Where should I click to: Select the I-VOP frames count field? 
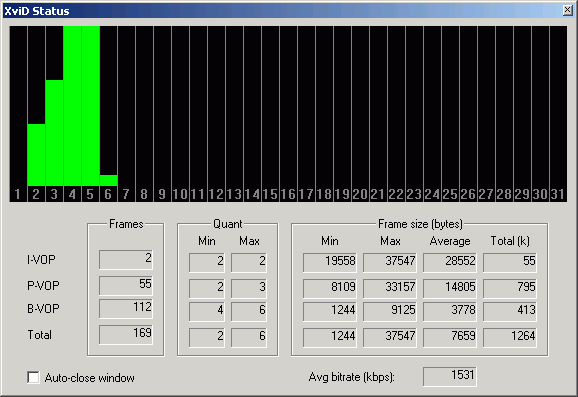[126, 260]
